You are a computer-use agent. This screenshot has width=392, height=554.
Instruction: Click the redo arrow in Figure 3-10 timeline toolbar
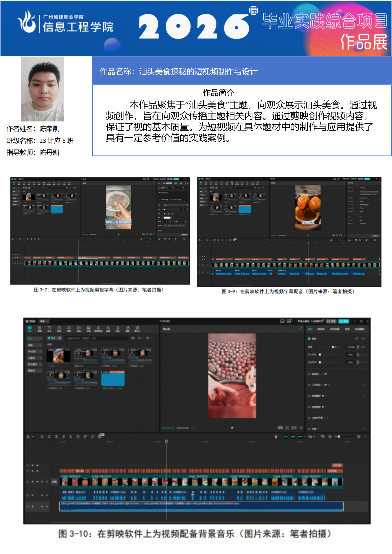(49, 437)
